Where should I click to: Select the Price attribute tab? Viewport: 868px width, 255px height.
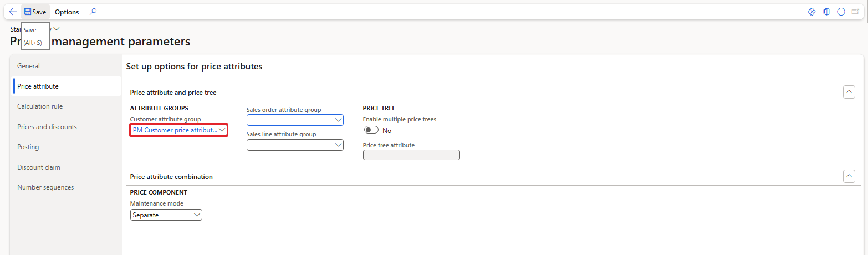[x=66, y=86]
